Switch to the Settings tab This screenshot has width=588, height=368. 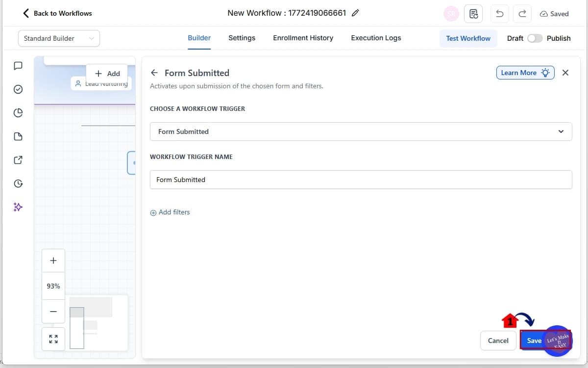point(242,38)
